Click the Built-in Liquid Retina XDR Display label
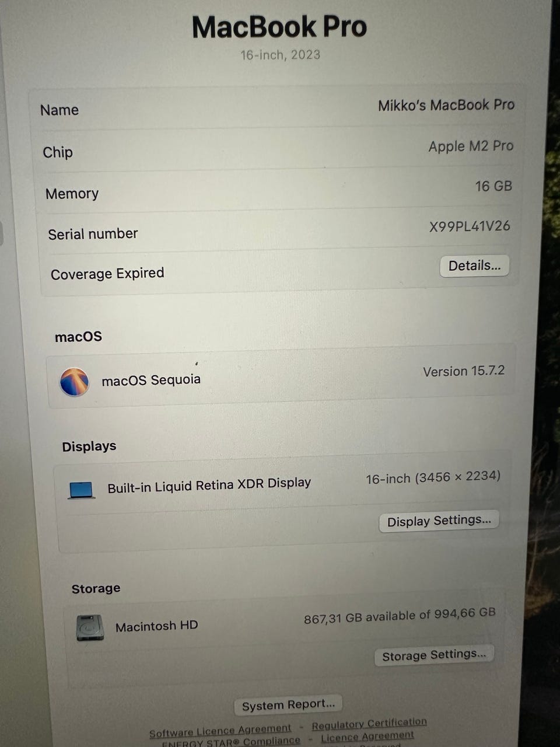Screen dimensions: 560x747 point(209,486)
